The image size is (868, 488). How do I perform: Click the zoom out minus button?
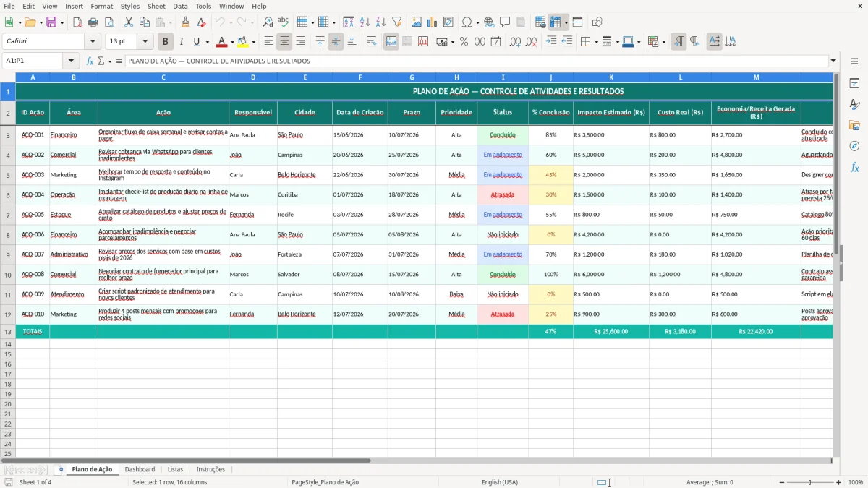782,482
